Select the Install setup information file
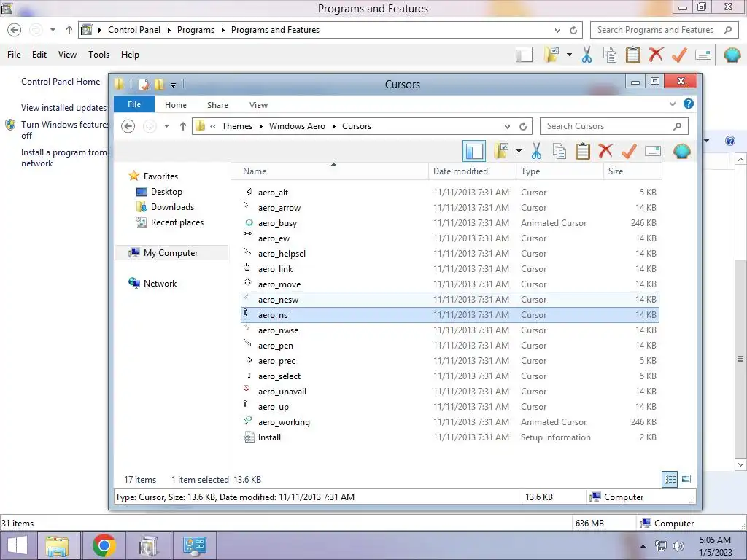Image resolution: width=747 pixels, height=560 pixels. click(x=449, y=437)
